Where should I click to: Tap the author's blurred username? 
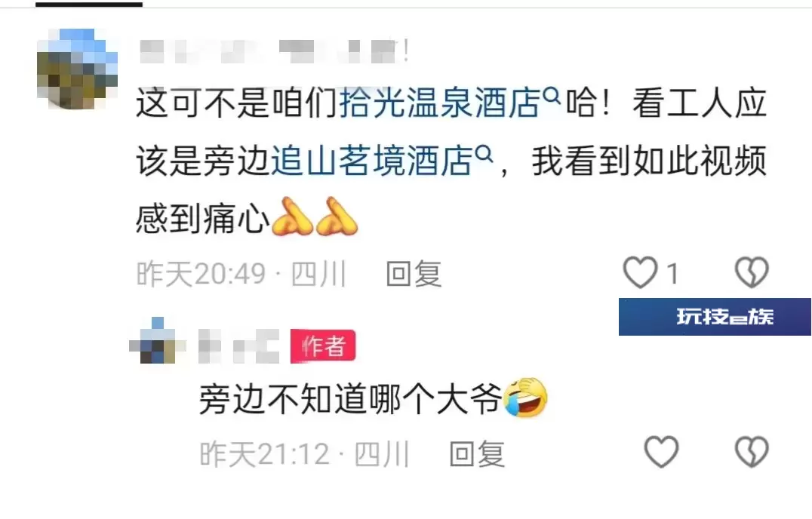pos(238,346)
